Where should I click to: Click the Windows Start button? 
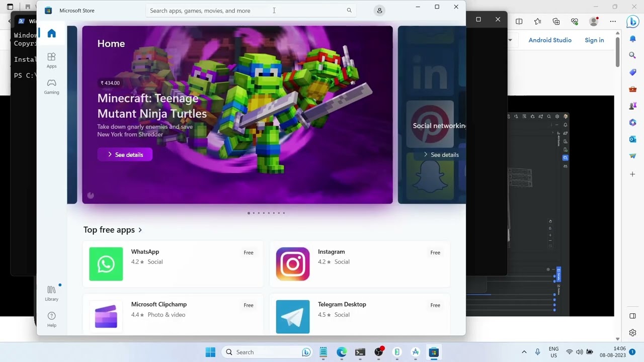[x=210, y=352]
